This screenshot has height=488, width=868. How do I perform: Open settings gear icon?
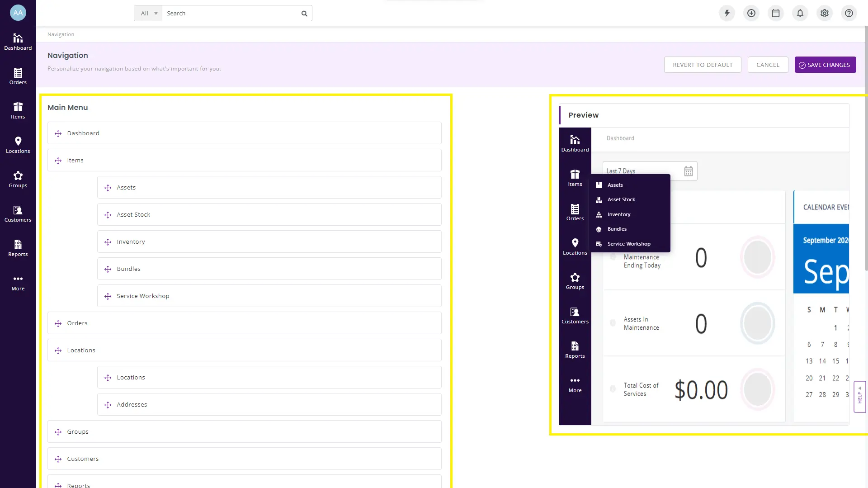[x=825, y=13]
